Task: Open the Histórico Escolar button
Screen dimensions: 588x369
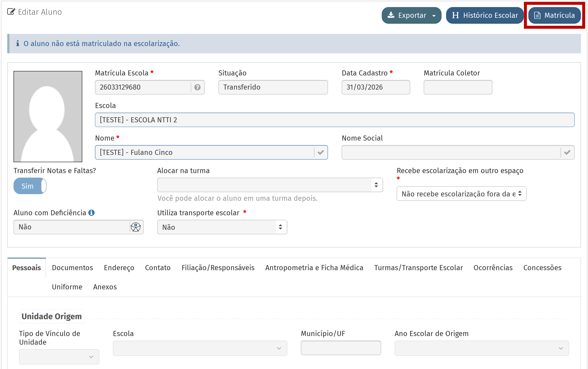Action: [485, 15]
